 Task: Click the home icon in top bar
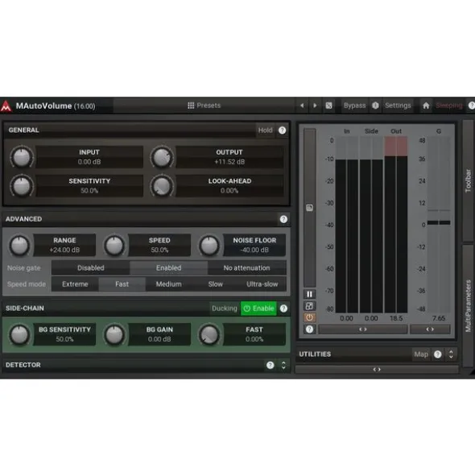coord(426,106)
